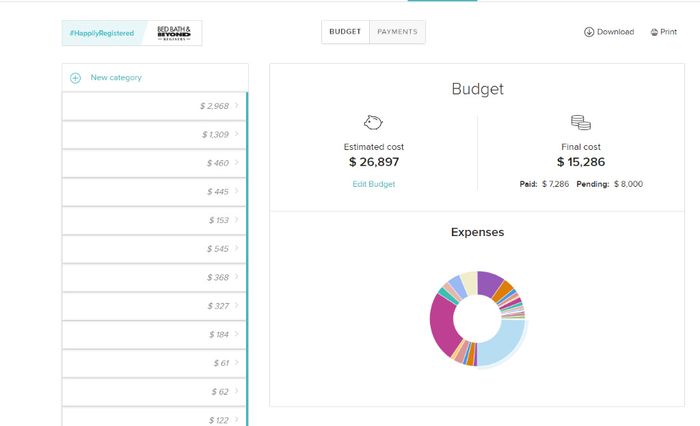Click the Download text button

[615, 32]
